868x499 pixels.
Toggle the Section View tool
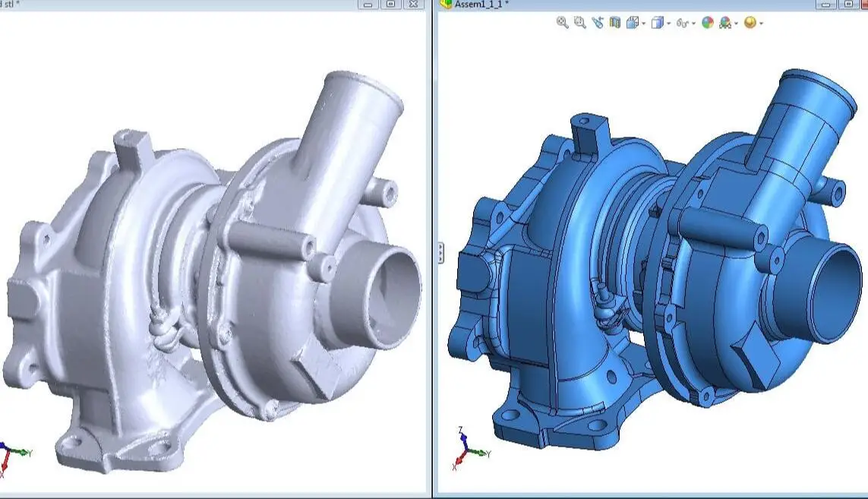click(615, 23)
